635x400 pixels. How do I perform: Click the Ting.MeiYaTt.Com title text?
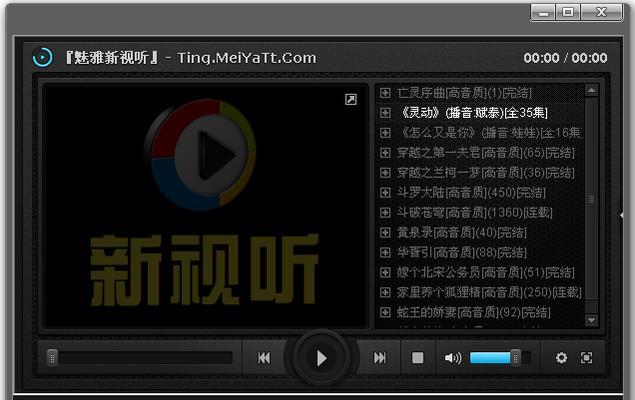247,58
